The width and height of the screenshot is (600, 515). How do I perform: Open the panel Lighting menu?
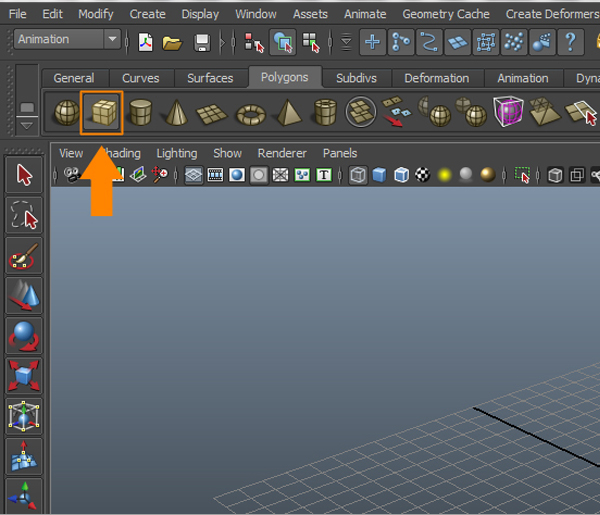[177, 153]
